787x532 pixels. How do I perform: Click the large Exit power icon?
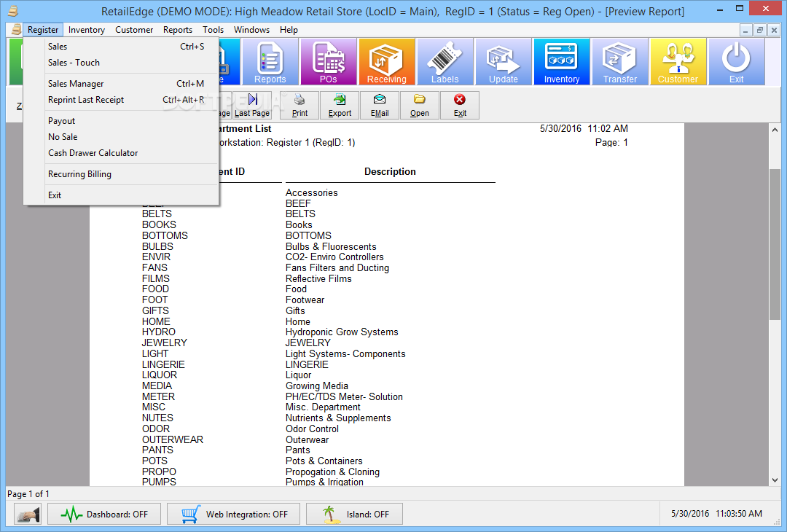[x=736, y=62]
